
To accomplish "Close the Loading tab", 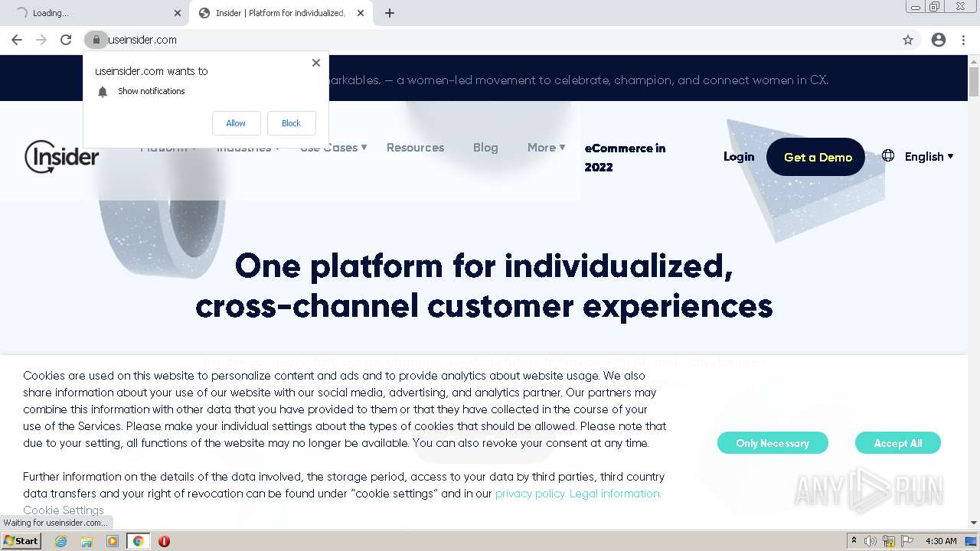I will click(x=178, y=13).
